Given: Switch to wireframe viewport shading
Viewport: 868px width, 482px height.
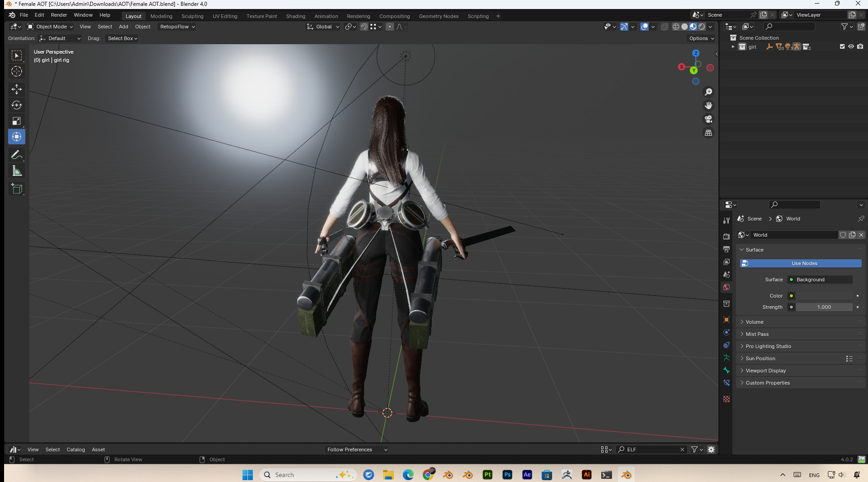Looking at the screenshot, I should 676,27.
